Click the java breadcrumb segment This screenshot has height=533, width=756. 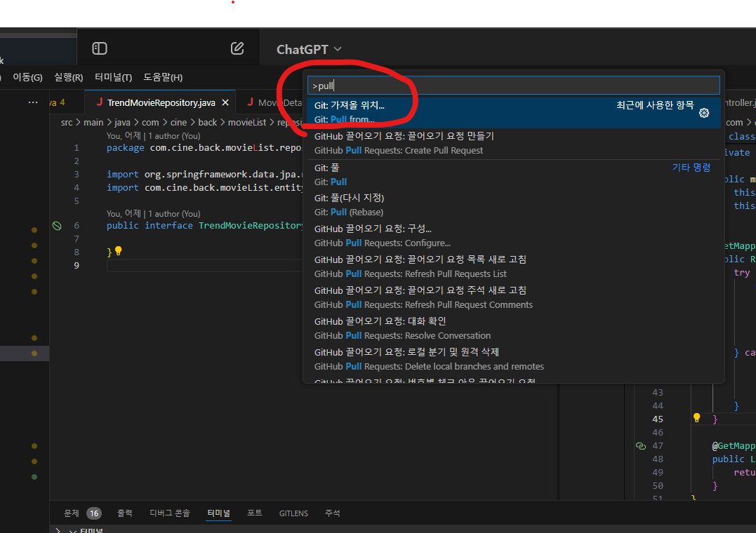122,123
